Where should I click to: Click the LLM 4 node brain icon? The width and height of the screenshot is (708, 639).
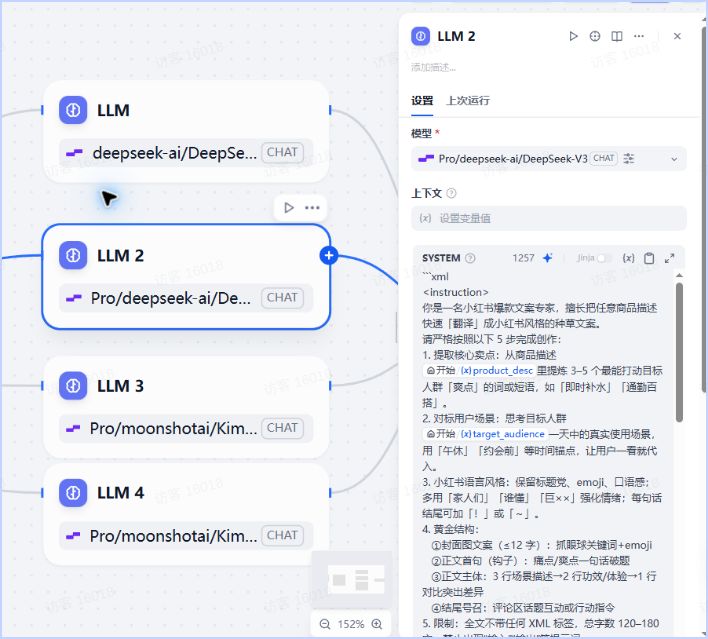pyautogui.click(x=73, y=493)
